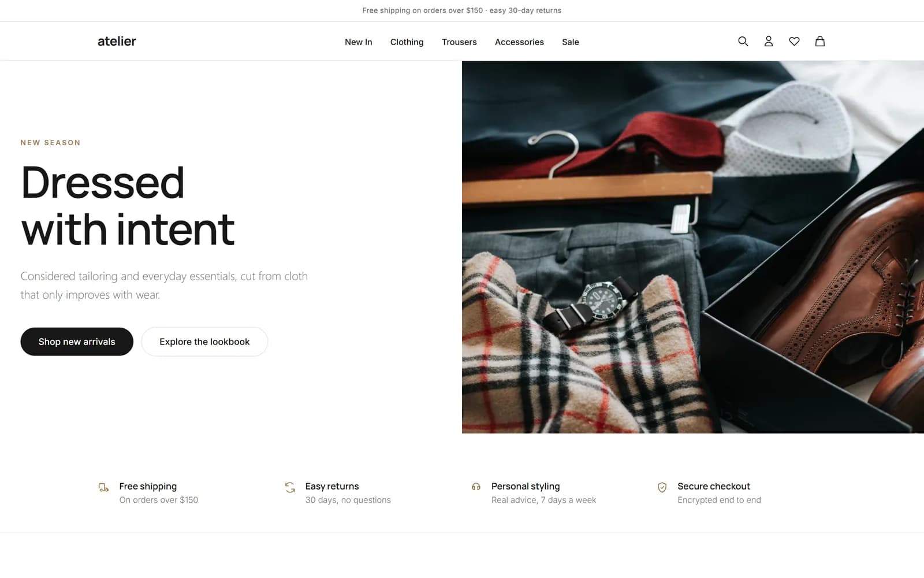The width and height of the screenshot is (924, 578).
Task: Click the Considered tailoring description paragraph
Action: click(164, 286)
